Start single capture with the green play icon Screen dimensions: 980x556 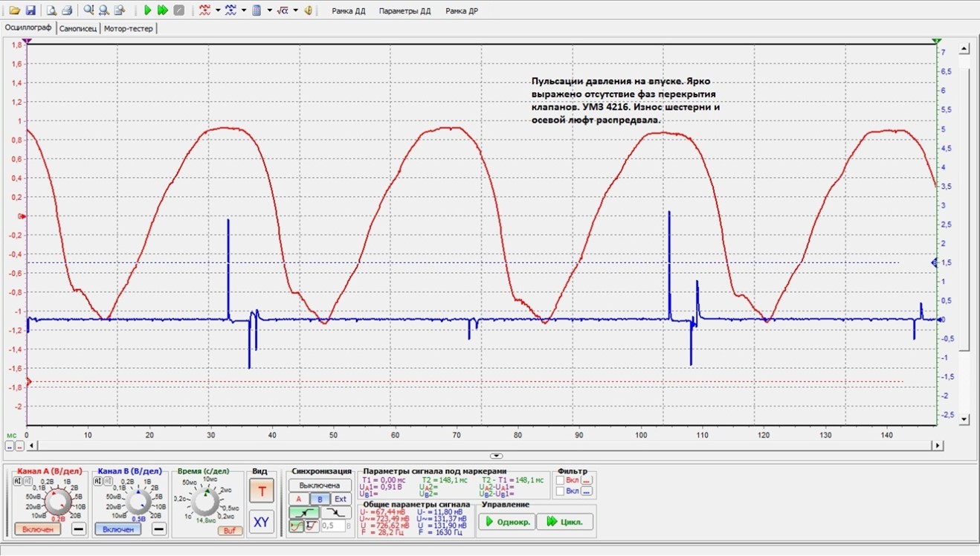click(148, 10)
